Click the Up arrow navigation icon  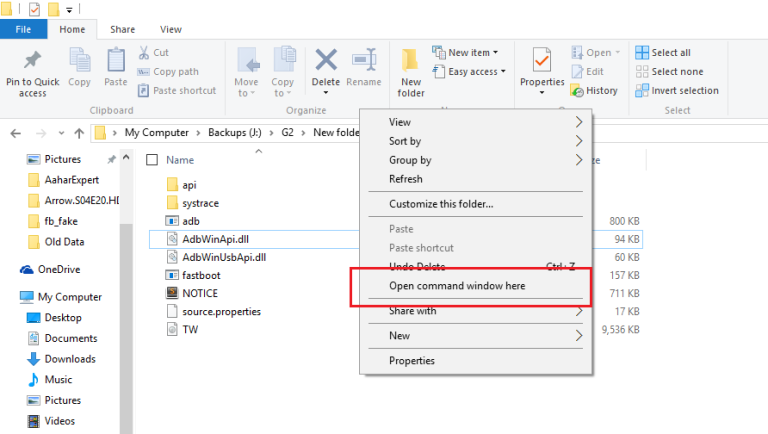(78, 132)
